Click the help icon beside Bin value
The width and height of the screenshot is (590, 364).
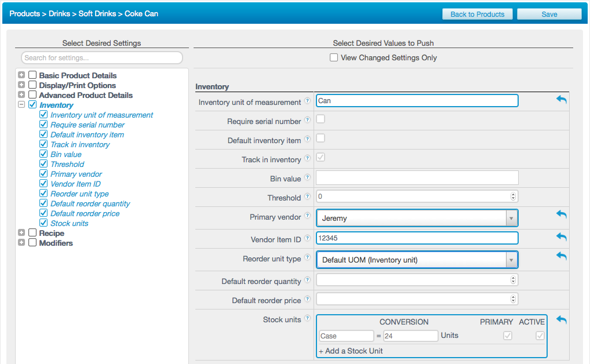click(x=307, y=178)
